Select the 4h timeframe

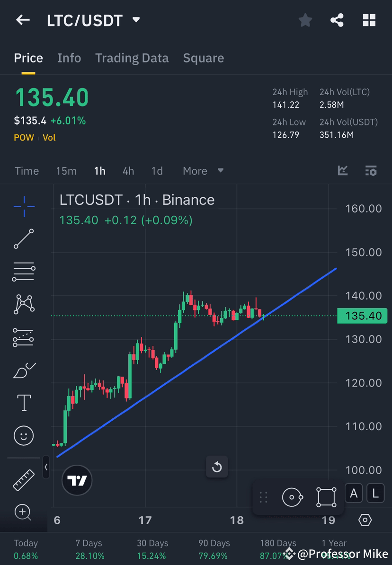(x=128, y=171)
